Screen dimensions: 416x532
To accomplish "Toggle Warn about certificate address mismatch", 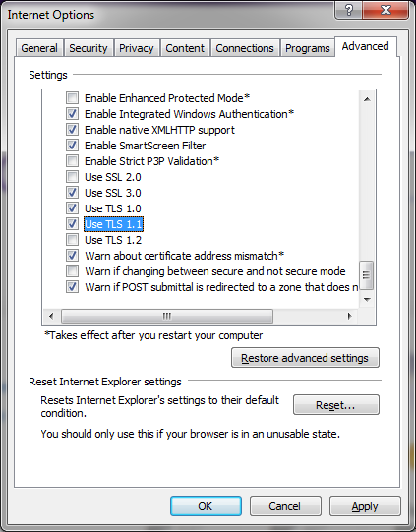I will point(72,255).
